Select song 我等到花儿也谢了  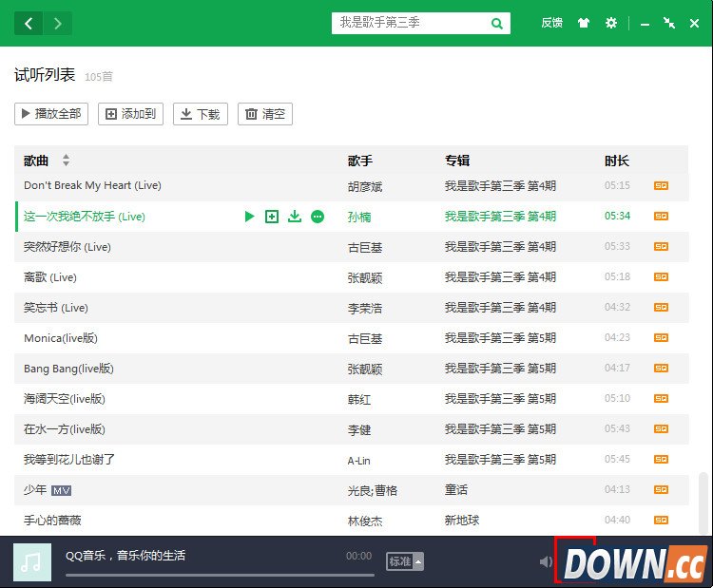pyautogui.click(x=69, y=460)
